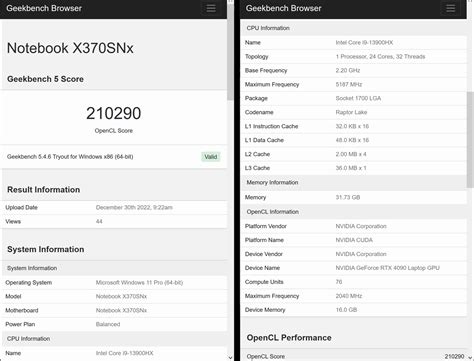
Task: Select 'Intel Core i9-13900HX' in right pane
Action: pos(364,43)
